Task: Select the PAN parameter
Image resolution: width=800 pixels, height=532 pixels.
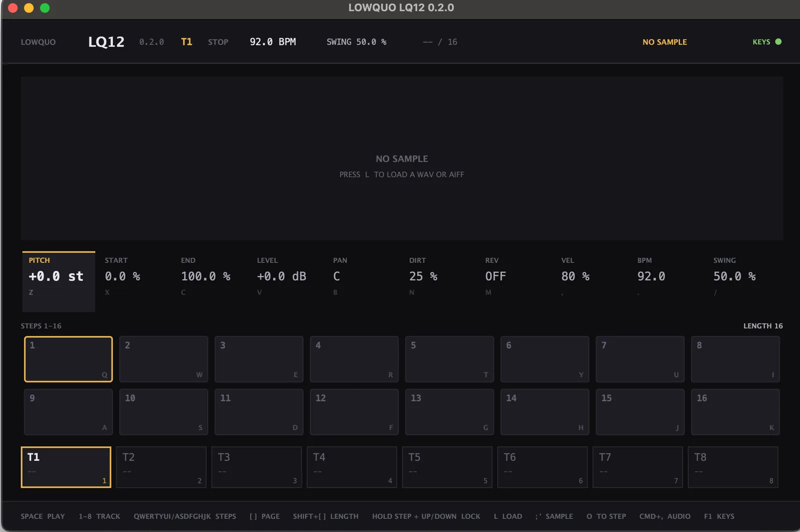Action: (363, 282)
